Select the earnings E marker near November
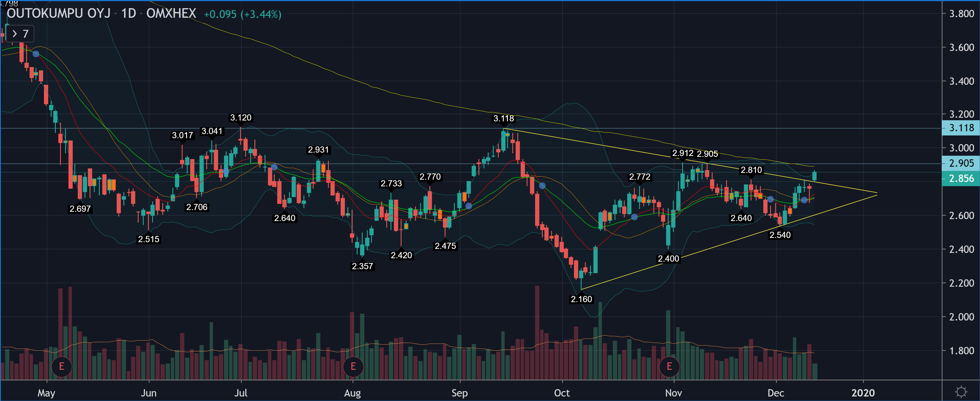 coord(669,366)
